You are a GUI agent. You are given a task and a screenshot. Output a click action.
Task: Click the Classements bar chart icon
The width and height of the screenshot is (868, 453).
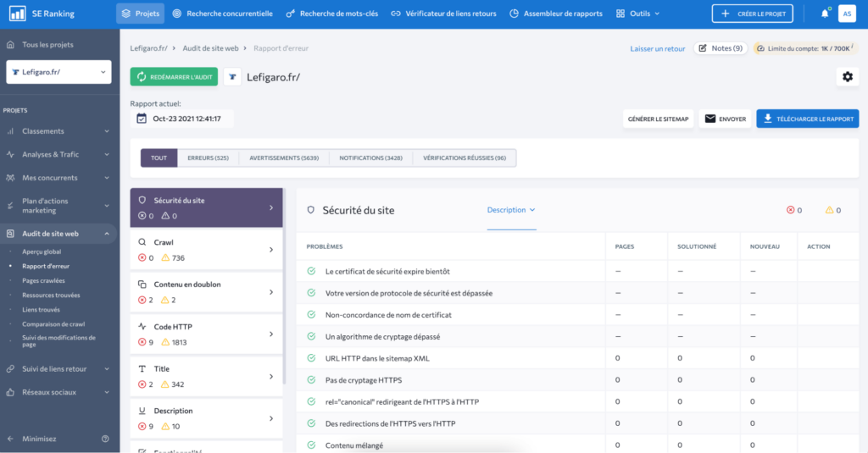(x=10, y=131)
